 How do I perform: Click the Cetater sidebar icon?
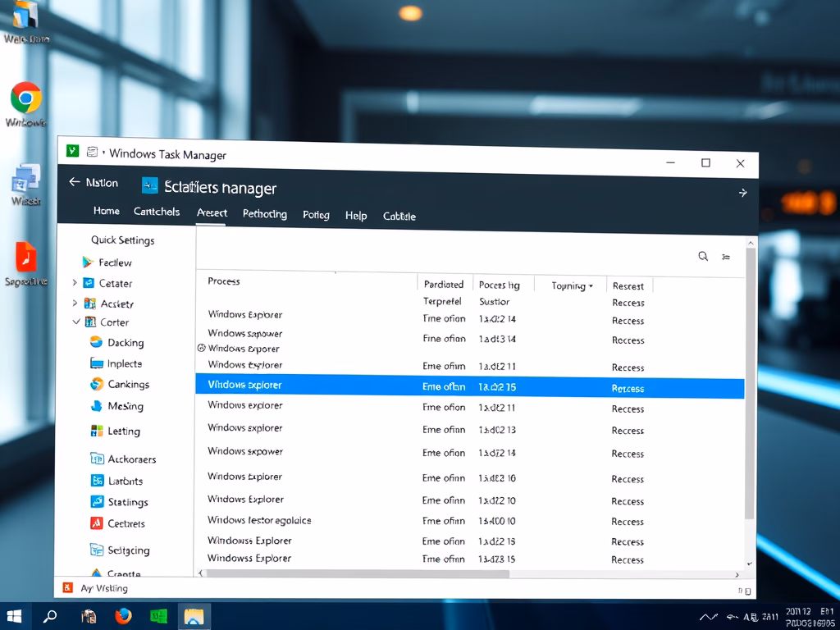coord(89,283)
